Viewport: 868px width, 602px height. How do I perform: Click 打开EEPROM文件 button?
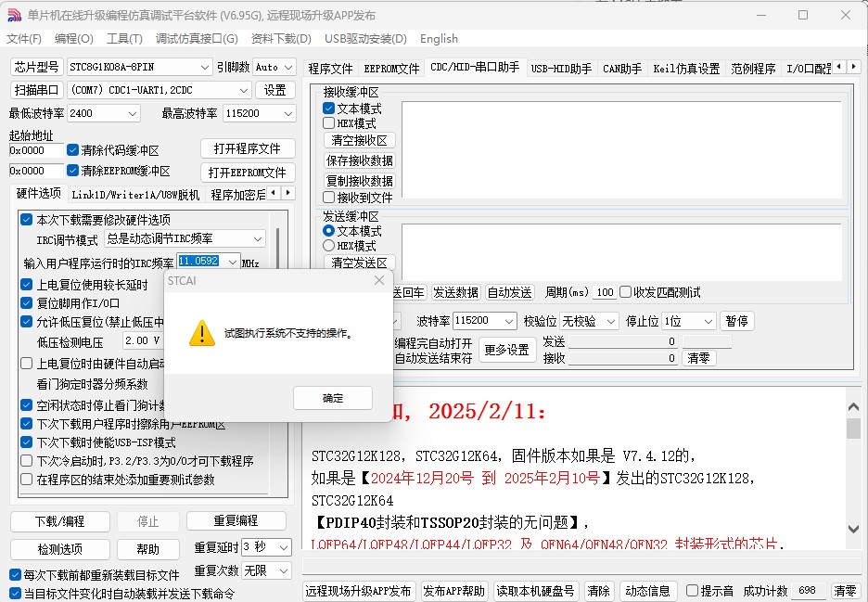point(248,173)
